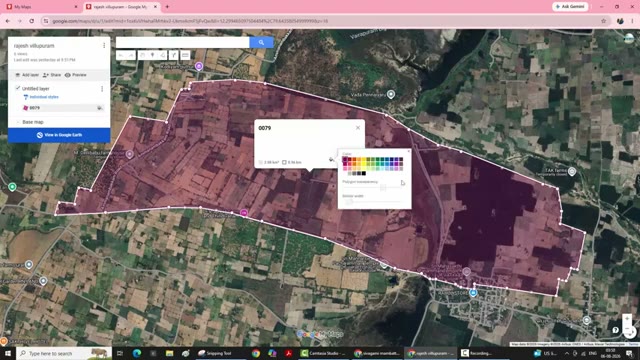The image size is (640, 360).
Task: Click the Share button
Action: pyautogui.click(x=52, y=75)
